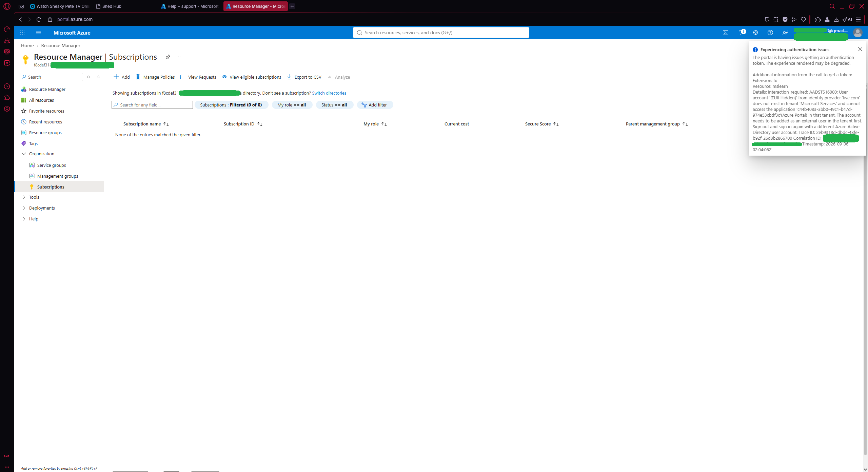Image resolution: width=868 pixels, height=472 pixels.
Task: Click the Resource Manager breadcrumb
Action: pyautogui.click(x=61, y=45)
